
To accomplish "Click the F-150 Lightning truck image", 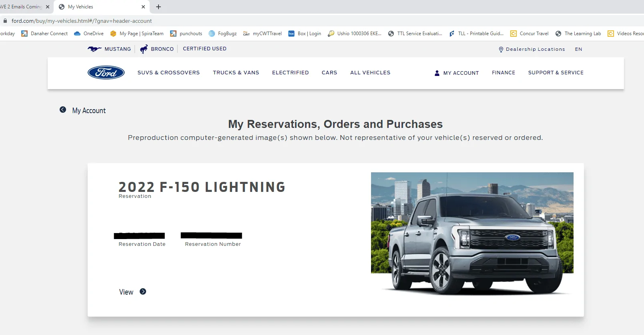I will point(472,234).
